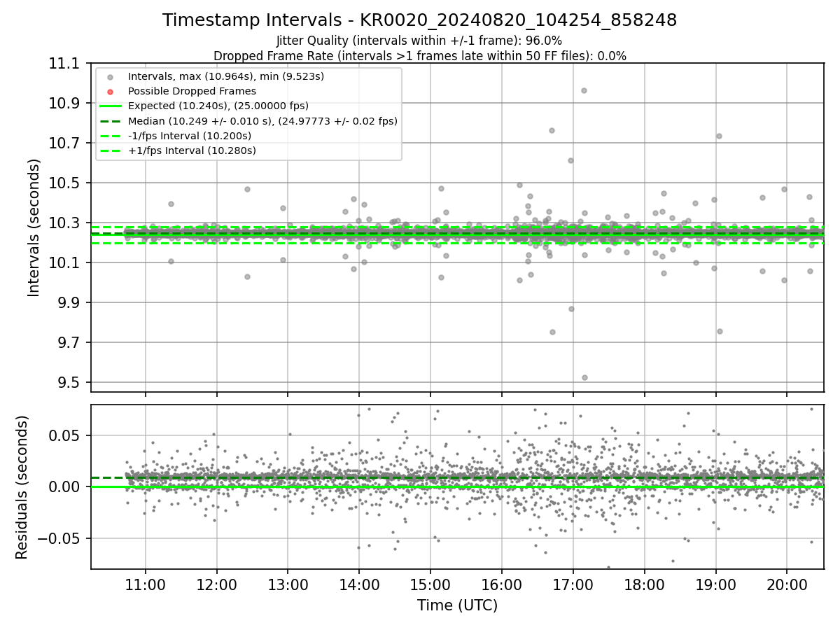
Task: Select the 'Dropped Frame Rate' subtitle line
Action: pos(419,56)
